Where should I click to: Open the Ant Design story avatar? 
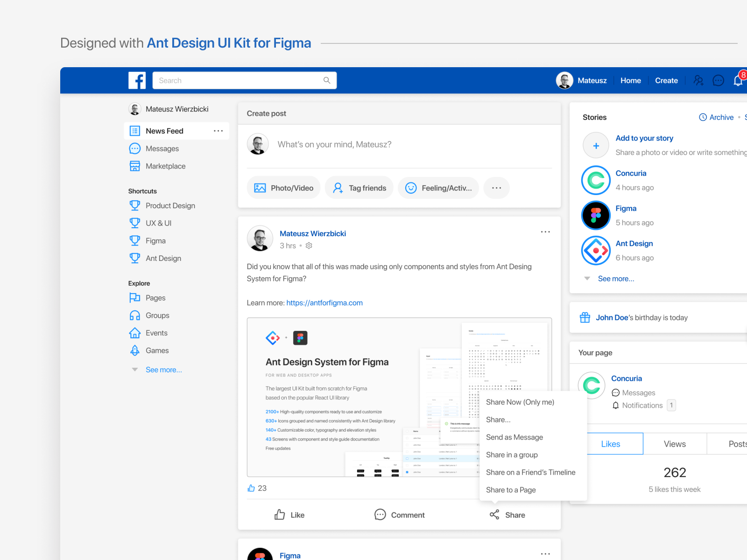coord(596,251)
